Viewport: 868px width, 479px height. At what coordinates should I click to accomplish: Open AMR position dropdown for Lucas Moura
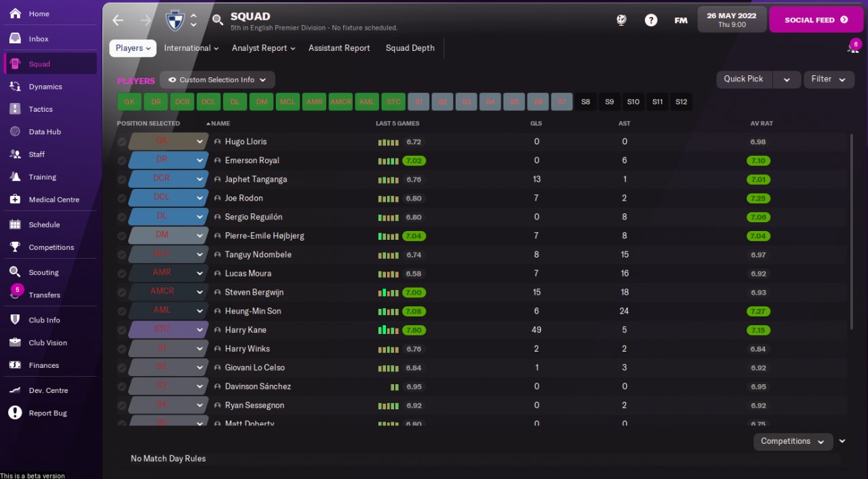[x=200, y=273]
